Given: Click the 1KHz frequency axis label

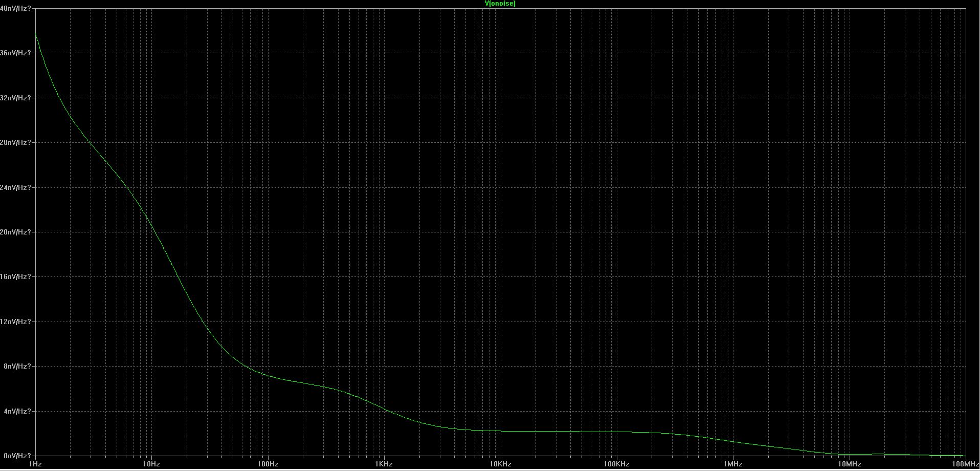Looking at the screenshot, I should pyautogui.click(x=384, y=464).
